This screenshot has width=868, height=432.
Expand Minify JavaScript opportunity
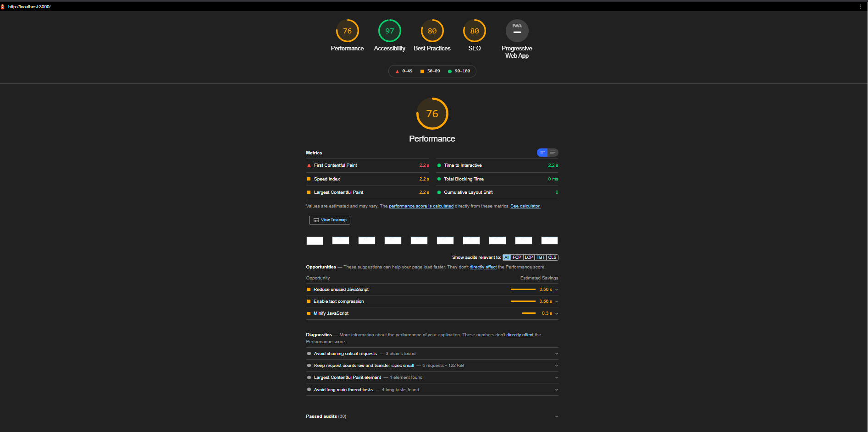pos(432,313)
